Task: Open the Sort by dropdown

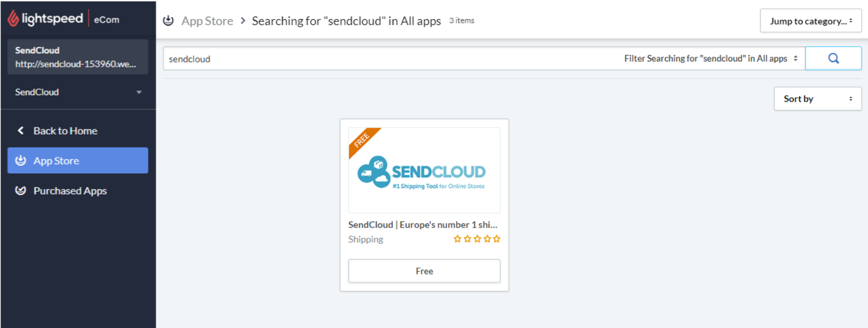Action: coord(817,99)
